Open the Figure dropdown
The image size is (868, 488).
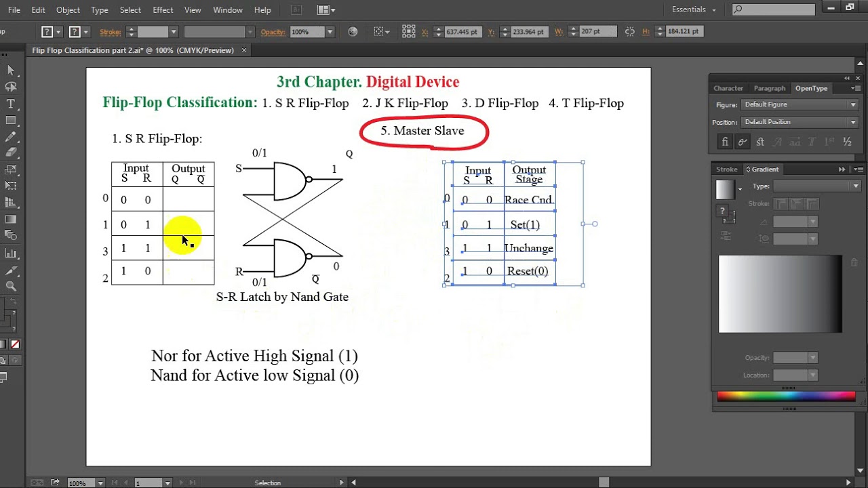800,104
